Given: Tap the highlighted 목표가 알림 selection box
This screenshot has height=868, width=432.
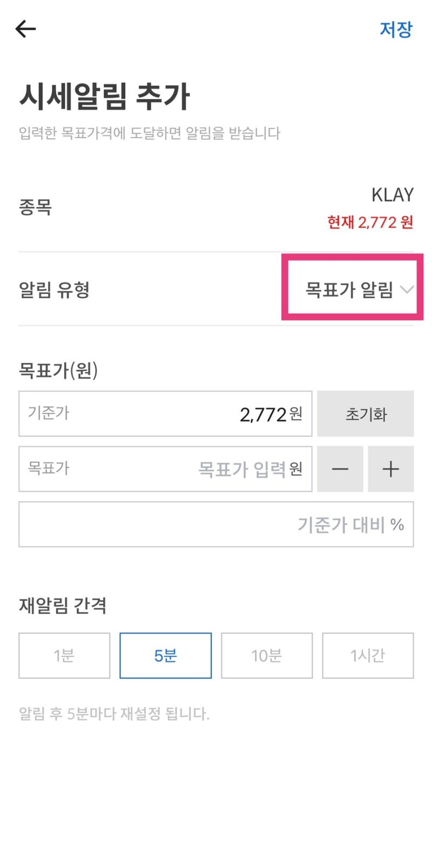Looking at the screenshot, I should (351, 289).
